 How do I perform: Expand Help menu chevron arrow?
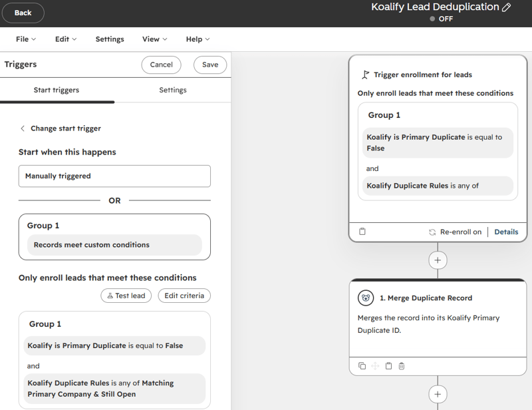(x=207, y=39)
